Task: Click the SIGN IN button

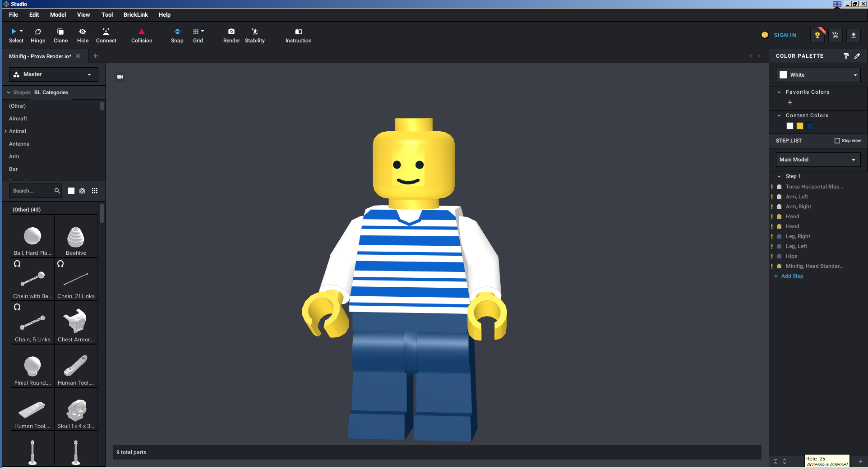Action: pyautogui.click(x=785, y=35)
